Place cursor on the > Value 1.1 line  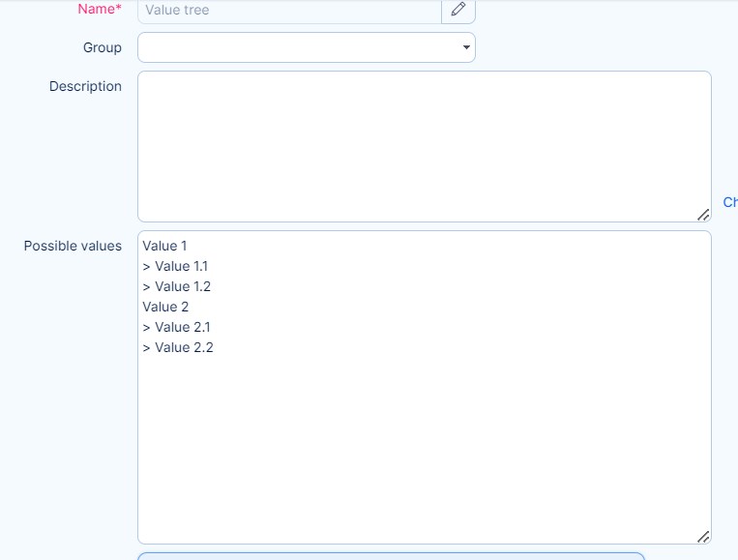pos(175,266)
